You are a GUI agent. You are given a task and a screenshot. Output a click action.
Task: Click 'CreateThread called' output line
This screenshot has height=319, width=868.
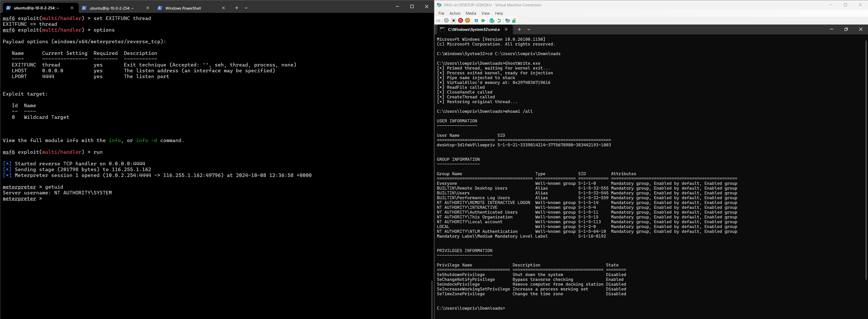pos(466,97)
